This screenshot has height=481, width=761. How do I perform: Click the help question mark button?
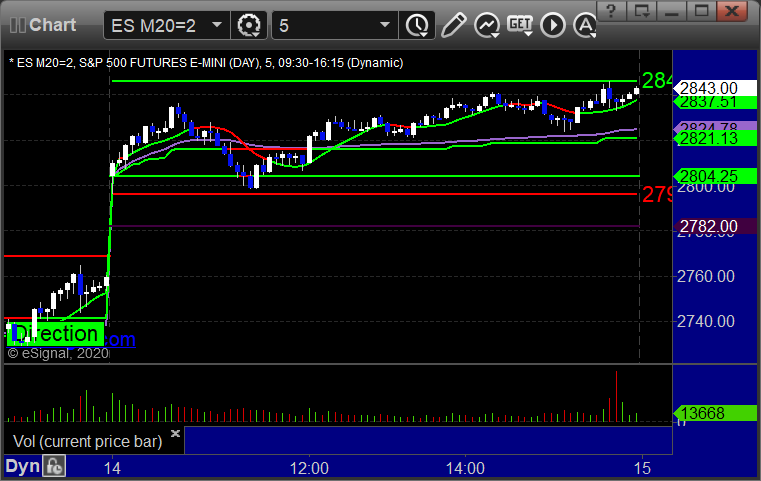[x=611, y=11]
